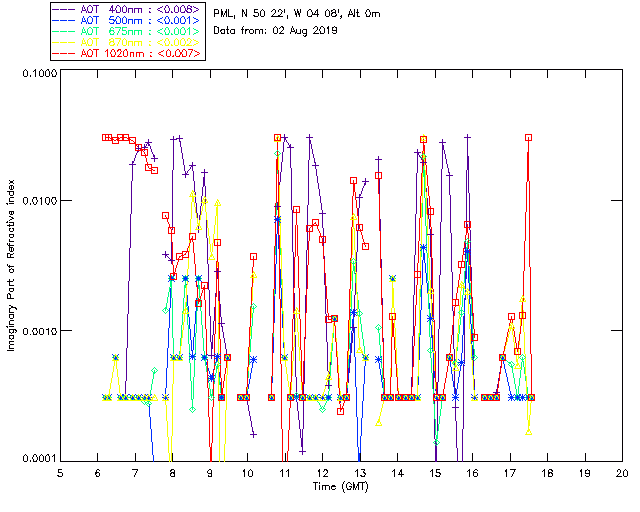
Task: Click the x-axis tick label 11
Action: (285, 473)
